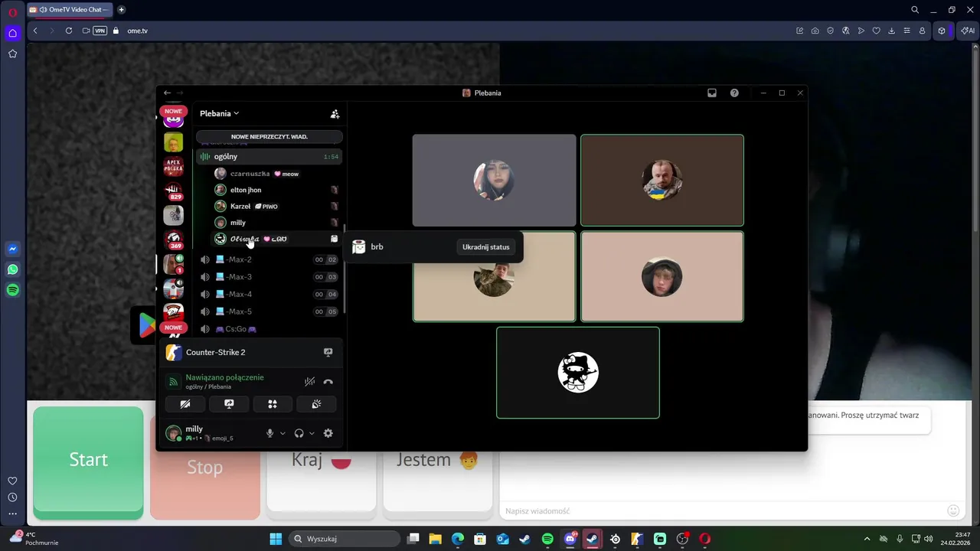Open the OmeTV Video Chat browser tab
Image resolution: width=980 pixels, height=551 pixels.
click(69, 10)
